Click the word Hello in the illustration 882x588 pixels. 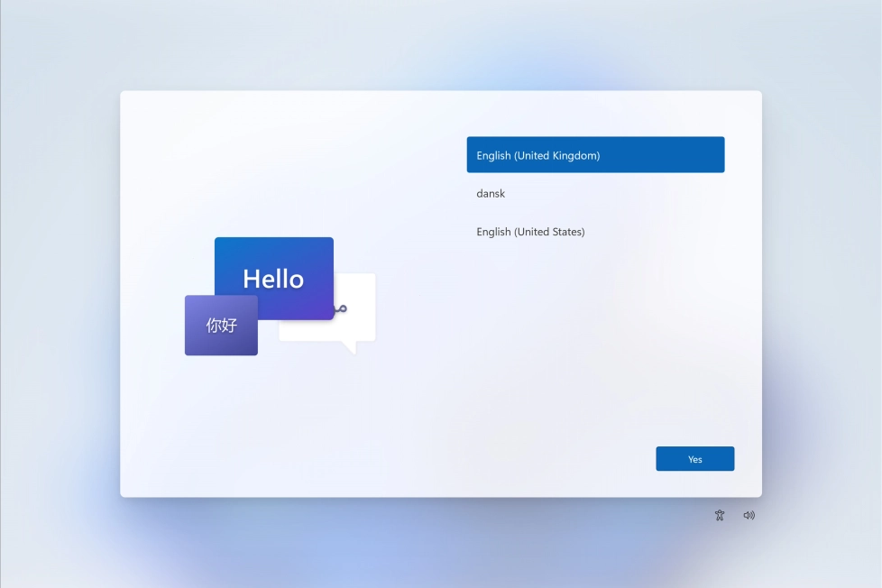(273, 279)
